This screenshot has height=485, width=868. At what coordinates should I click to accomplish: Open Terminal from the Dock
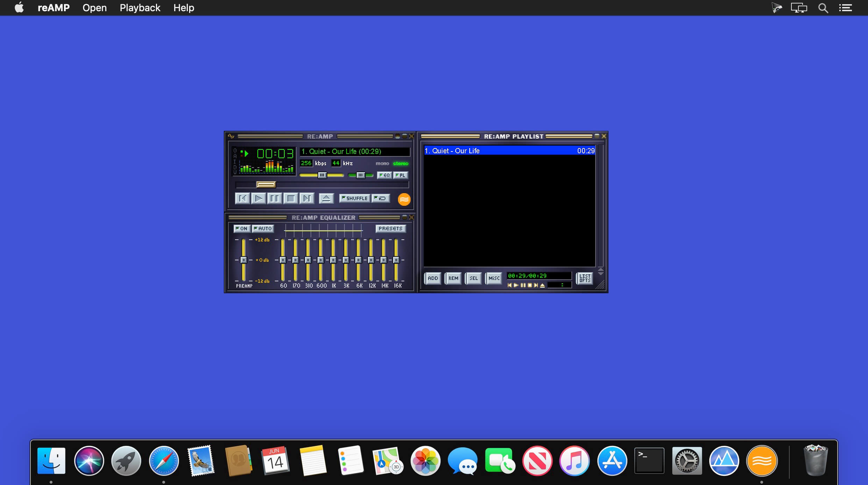pos(649,461)
